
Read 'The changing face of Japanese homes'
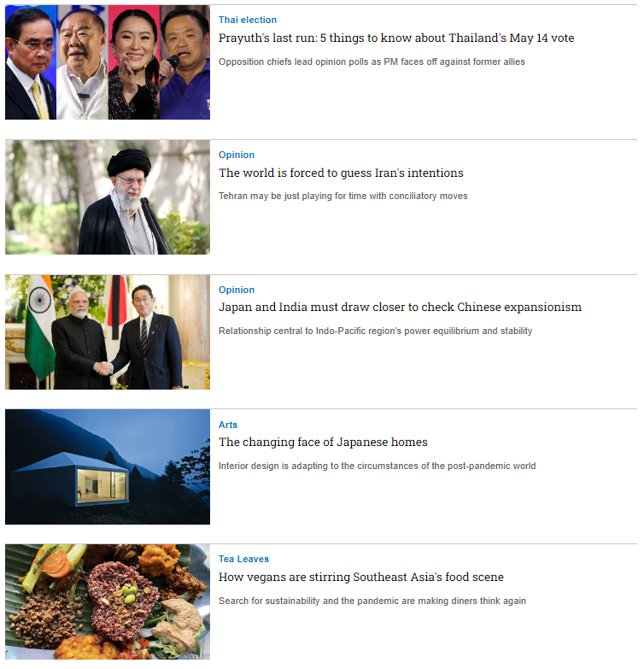[x=323, y=442]
